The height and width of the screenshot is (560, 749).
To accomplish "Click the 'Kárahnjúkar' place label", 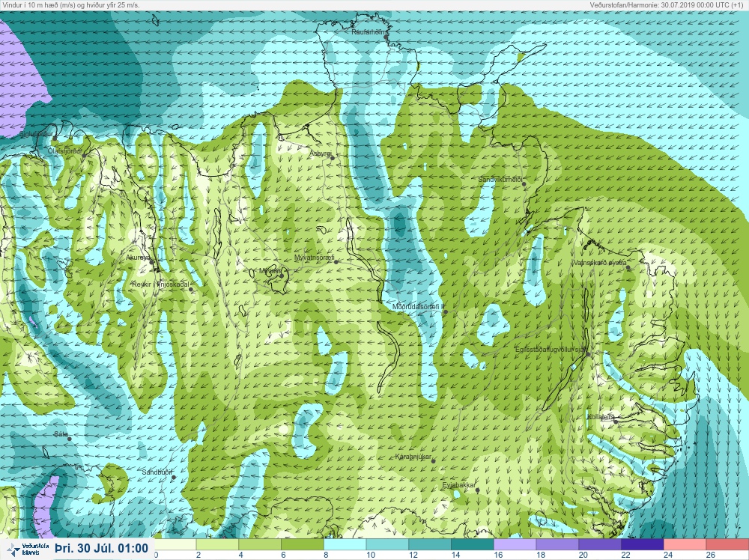I will pyautogui.click(x=413, y=457).
